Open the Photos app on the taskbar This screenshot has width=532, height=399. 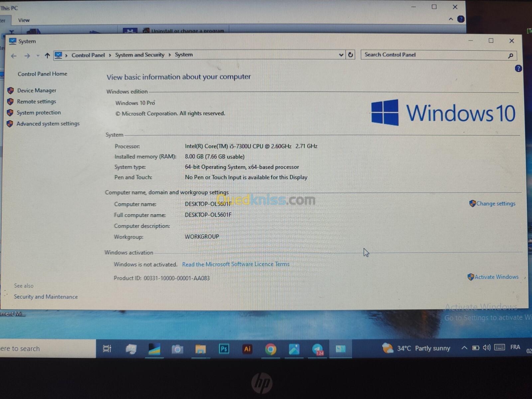pos(294,349)
